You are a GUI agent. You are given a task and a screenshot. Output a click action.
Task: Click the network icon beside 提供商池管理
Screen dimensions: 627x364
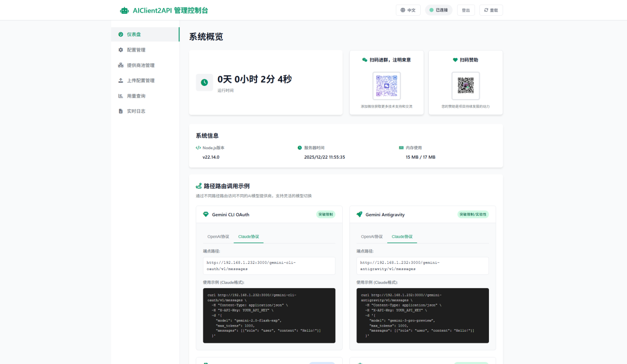click(x=121, y=65)
